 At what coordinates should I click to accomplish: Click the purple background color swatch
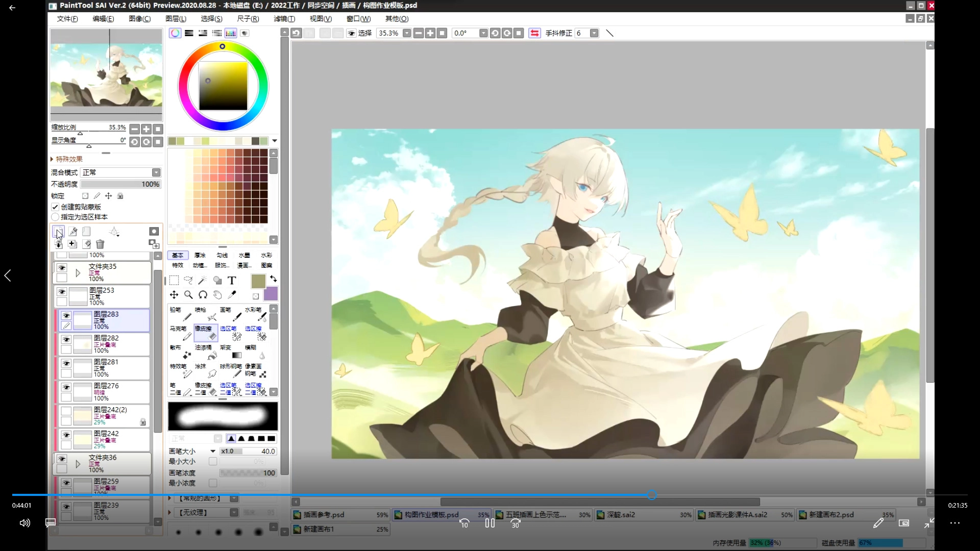(x=271, y=294)
